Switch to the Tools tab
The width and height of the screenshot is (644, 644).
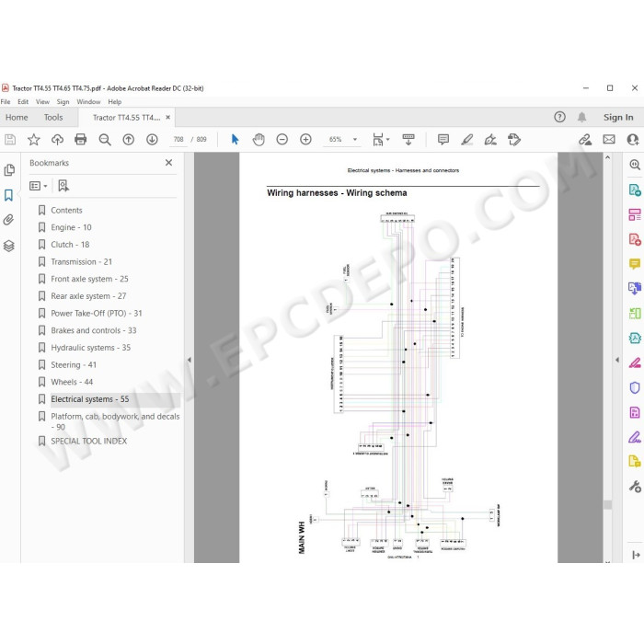[53, 118]
